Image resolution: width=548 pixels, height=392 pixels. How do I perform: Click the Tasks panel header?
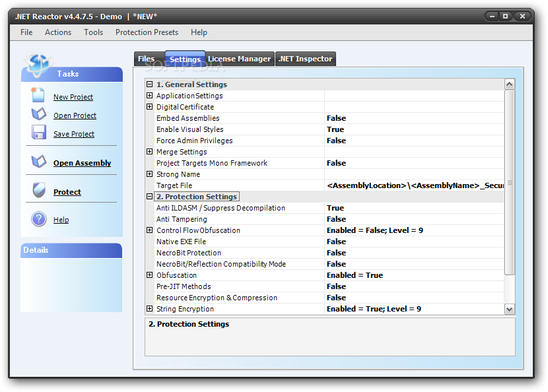click(x=72, y=74)
